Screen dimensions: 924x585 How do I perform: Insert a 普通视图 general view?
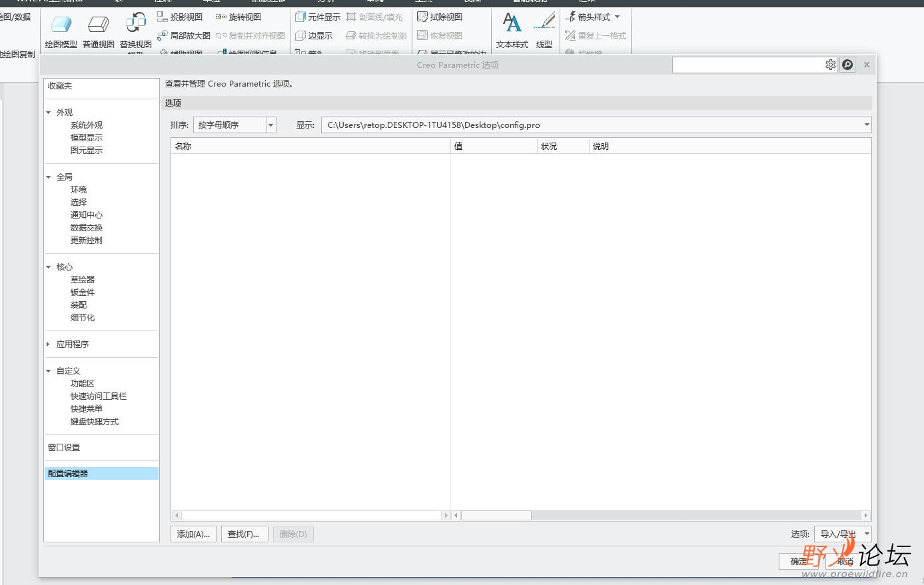point(99,30)
